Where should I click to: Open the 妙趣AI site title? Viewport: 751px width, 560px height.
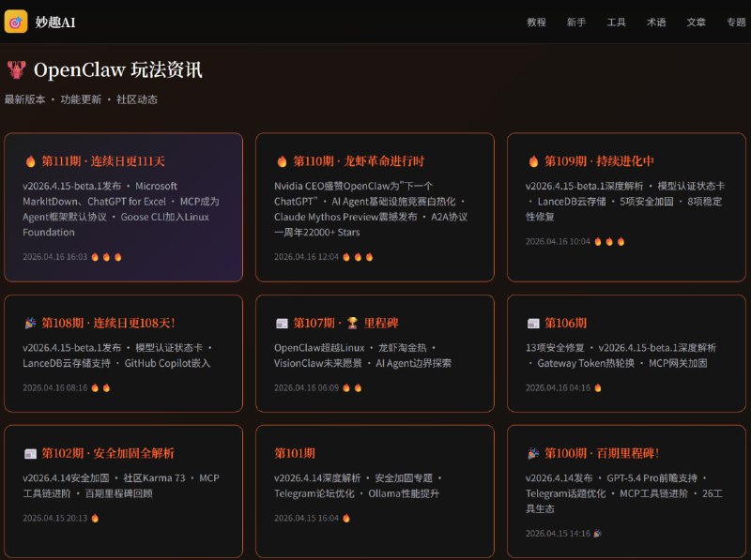55,22
